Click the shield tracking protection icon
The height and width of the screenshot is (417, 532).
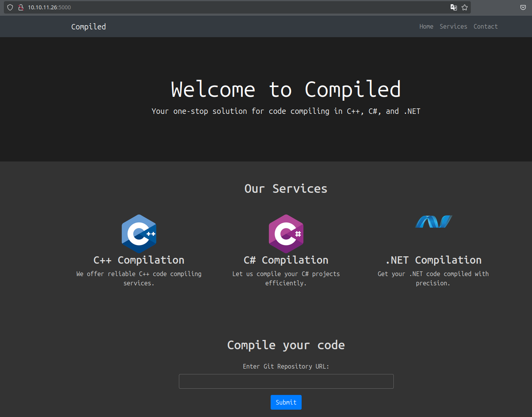(x=10, y=7)
